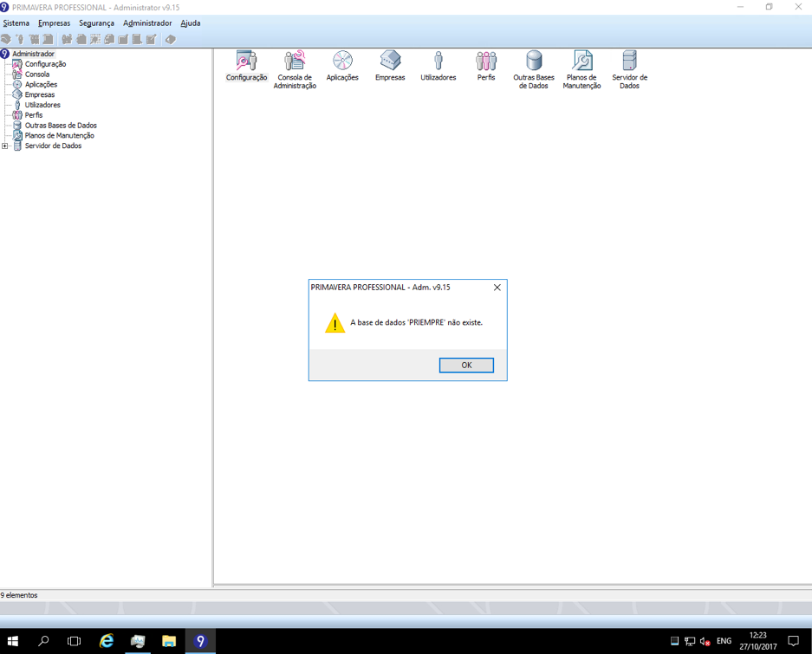Open the clock showing 12:23
This screenshot has height=654, width=812.
(x=758, y=641)
